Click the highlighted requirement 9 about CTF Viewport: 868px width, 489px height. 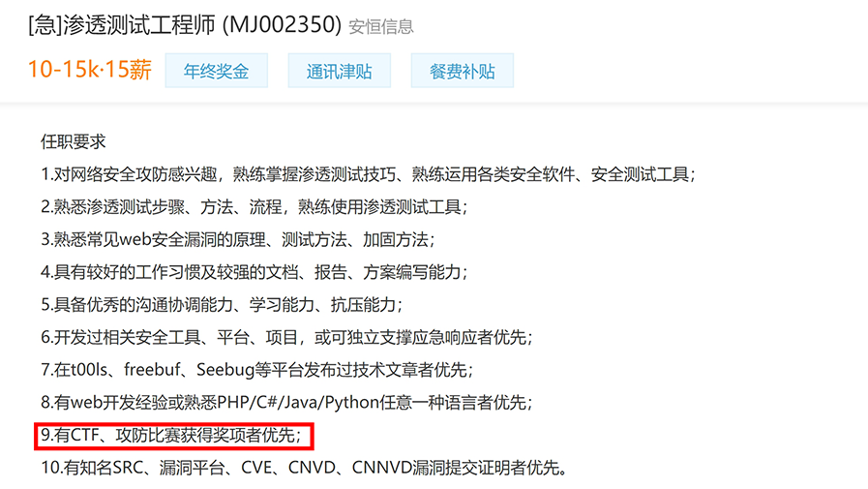click(x=171, y=435)
